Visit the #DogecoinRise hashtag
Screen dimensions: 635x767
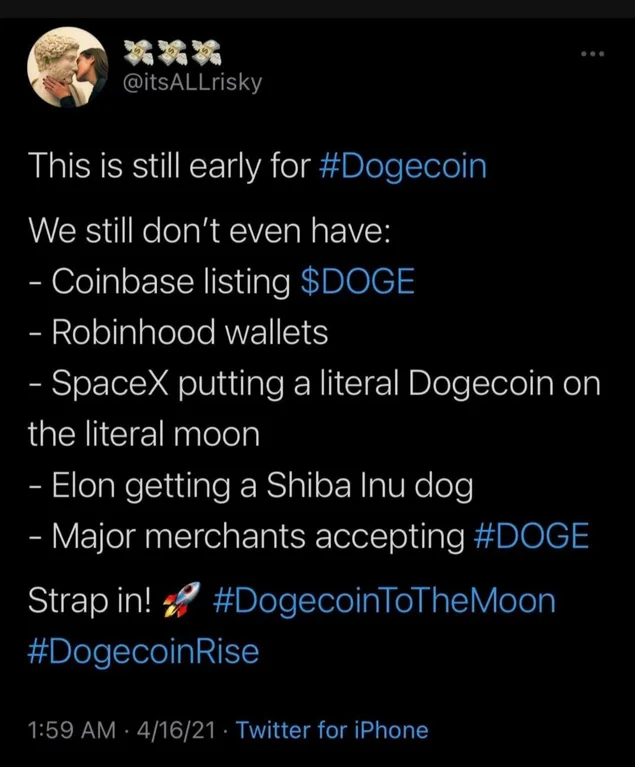143,652
